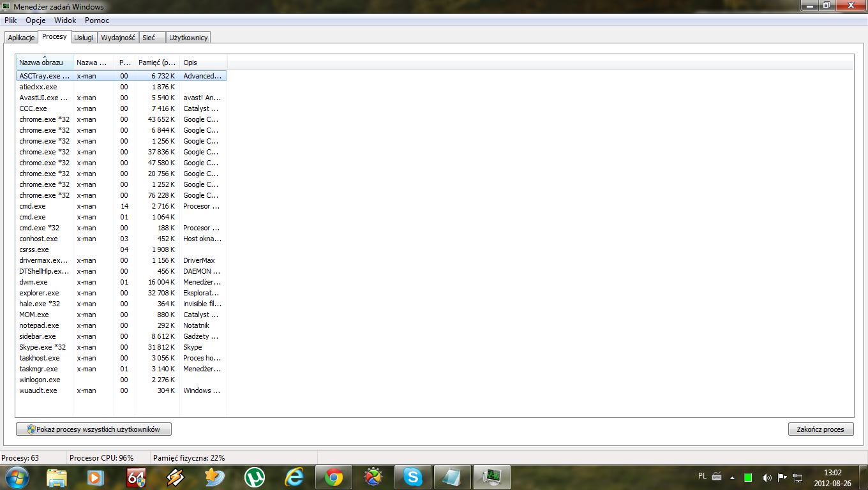
Task: Sort by the Nazwa obrazu column header
Action: coord(45,63)
